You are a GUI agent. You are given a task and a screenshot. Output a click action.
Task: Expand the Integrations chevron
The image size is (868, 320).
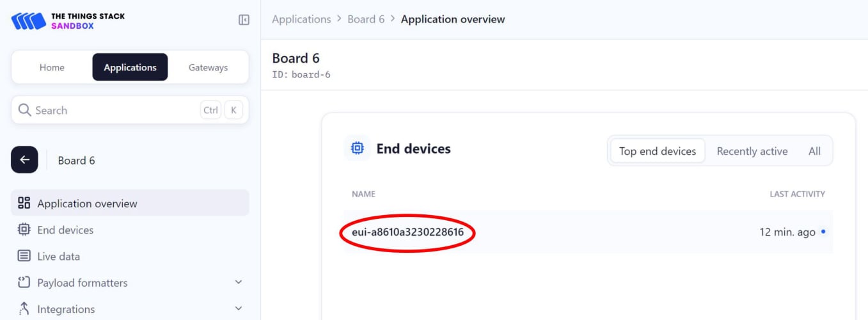(x=239, y=308)
